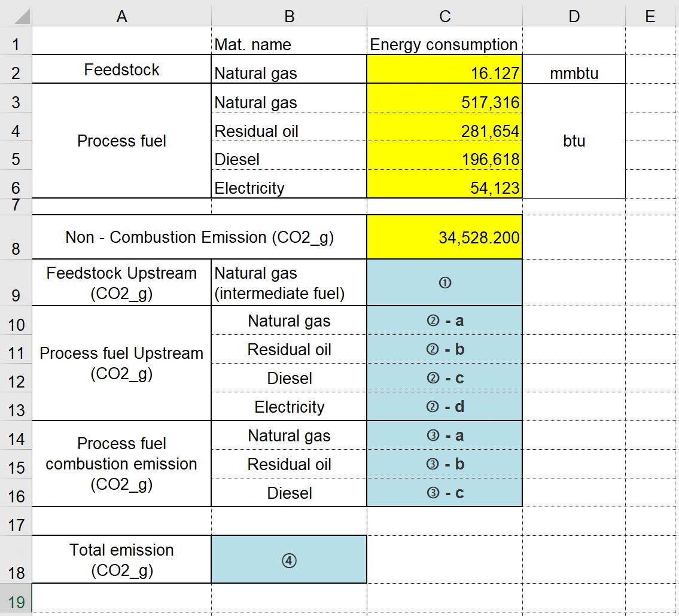Select row 13 header
The width and height of the screenshot is (679, 616).
[x=16, y=407]
